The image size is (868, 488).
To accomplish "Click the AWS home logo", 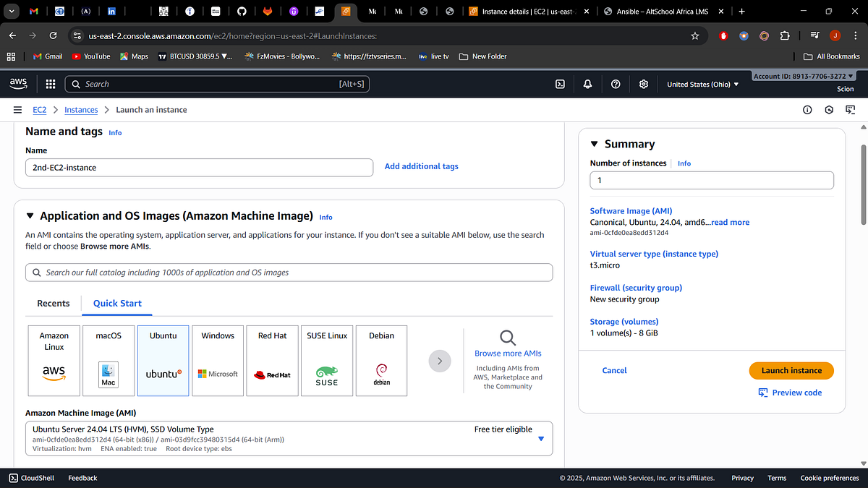I will click(18, 83).
